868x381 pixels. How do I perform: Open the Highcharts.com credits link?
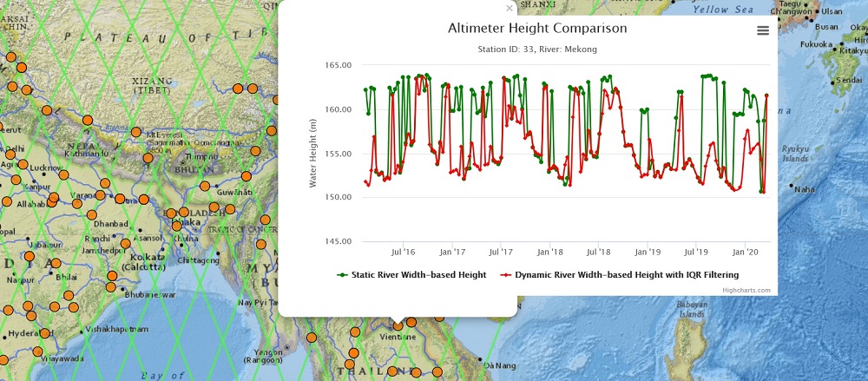pos(746,290)
